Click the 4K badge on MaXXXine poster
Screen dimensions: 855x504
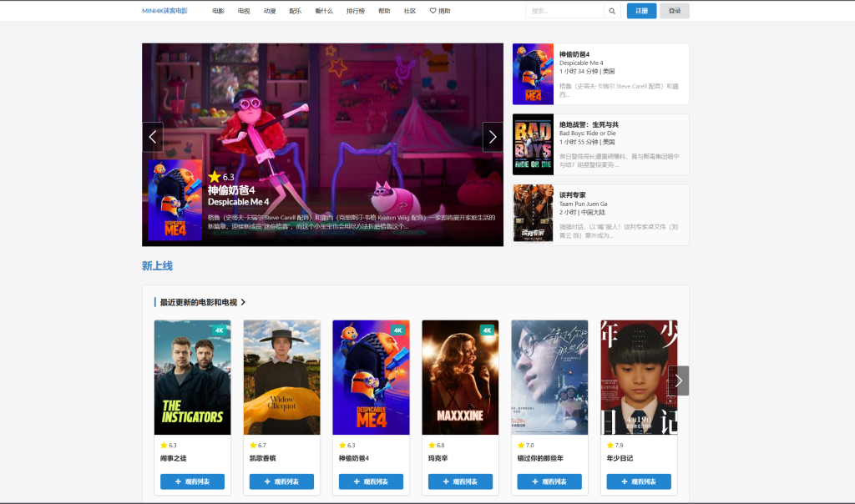pos(487,330)
